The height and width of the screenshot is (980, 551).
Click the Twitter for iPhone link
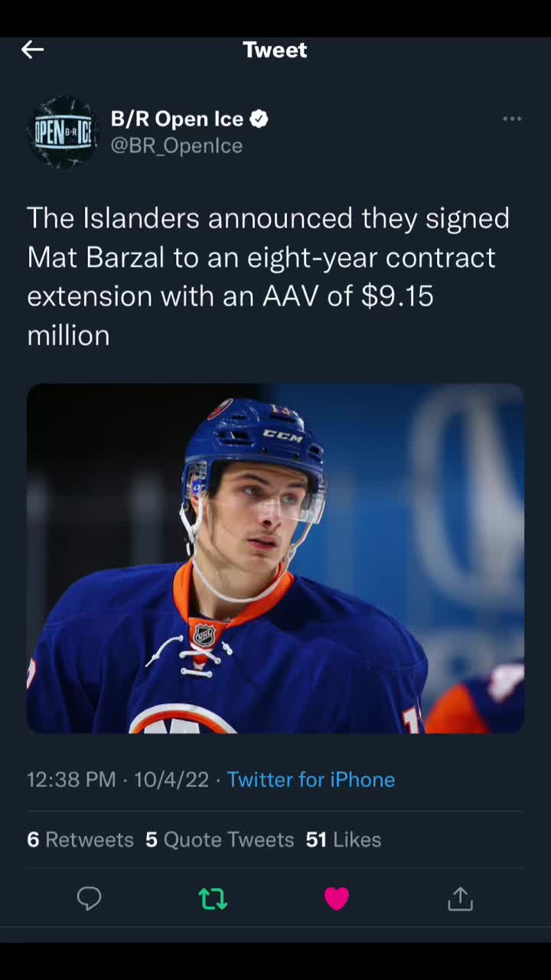click(311, 779)
